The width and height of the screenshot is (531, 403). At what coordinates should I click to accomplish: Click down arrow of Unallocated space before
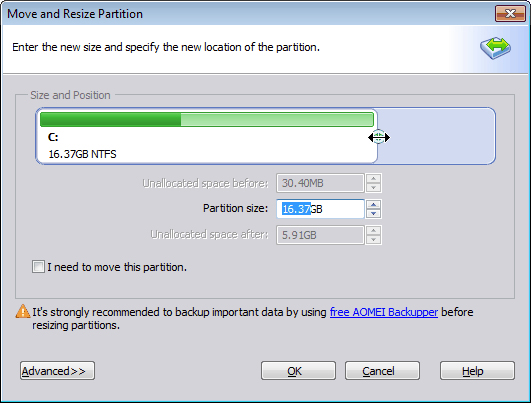[373, 188]
